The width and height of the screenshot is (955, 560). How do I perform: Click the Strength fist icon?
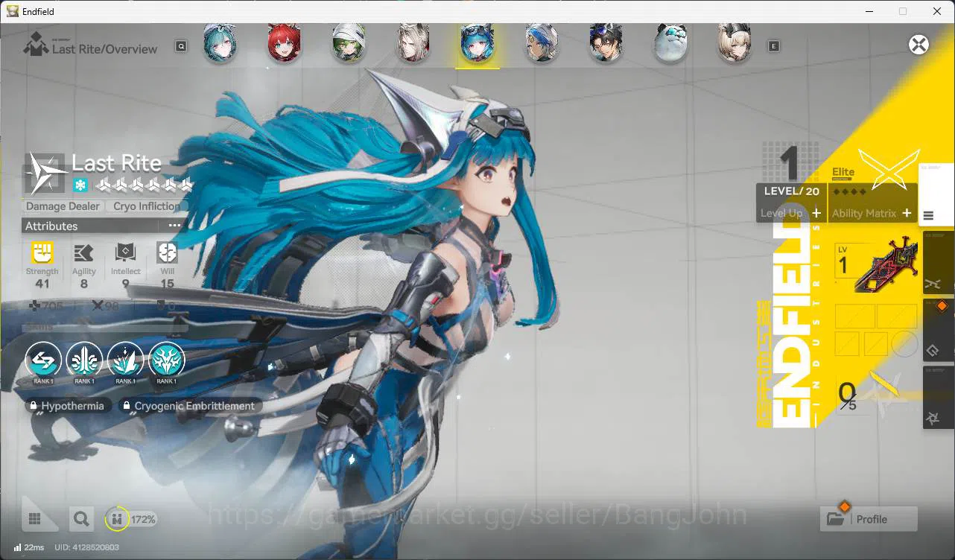click(42, 253)
